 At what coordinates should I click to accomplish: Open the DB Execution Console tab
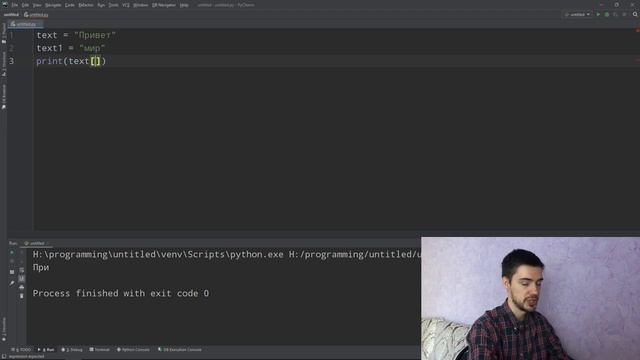tap(180, 350)
